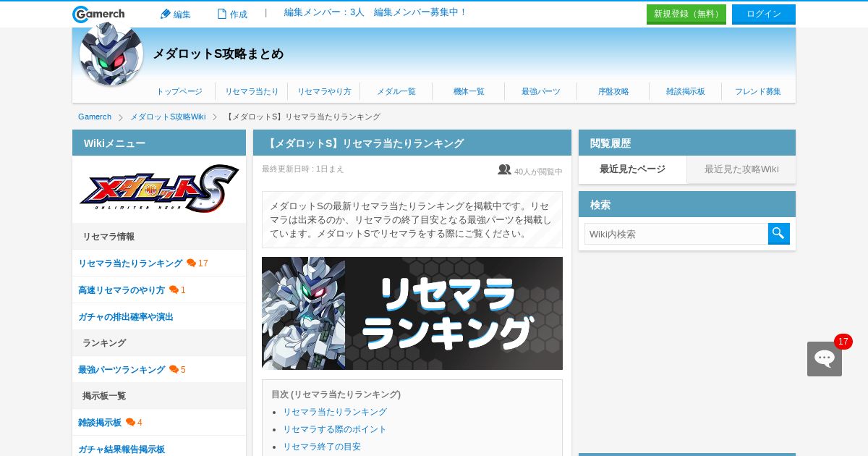This screenshot has width=868, height=456.
Task: Open sidebar link 高速リセマラのやり方
Action: 122,290
